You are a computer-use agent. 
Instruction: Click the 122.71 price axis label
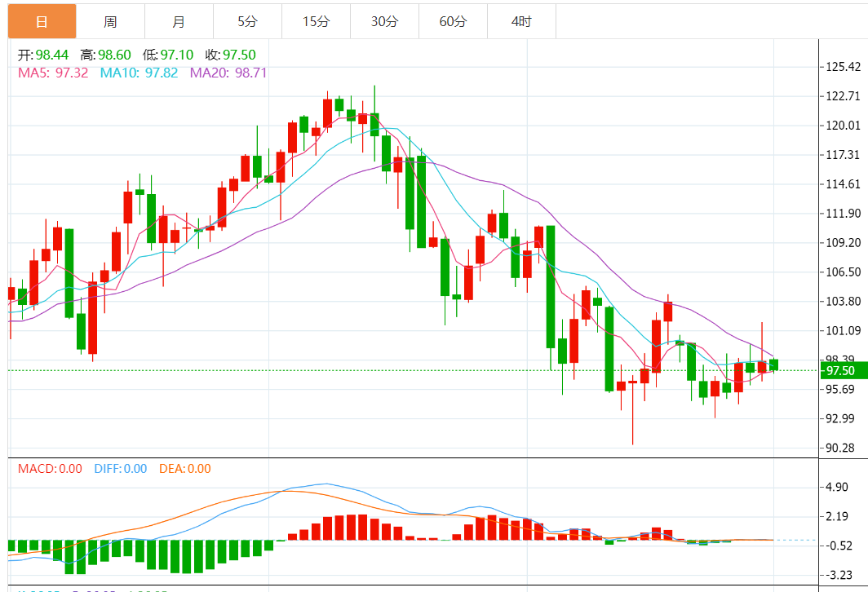coord(843,96)
